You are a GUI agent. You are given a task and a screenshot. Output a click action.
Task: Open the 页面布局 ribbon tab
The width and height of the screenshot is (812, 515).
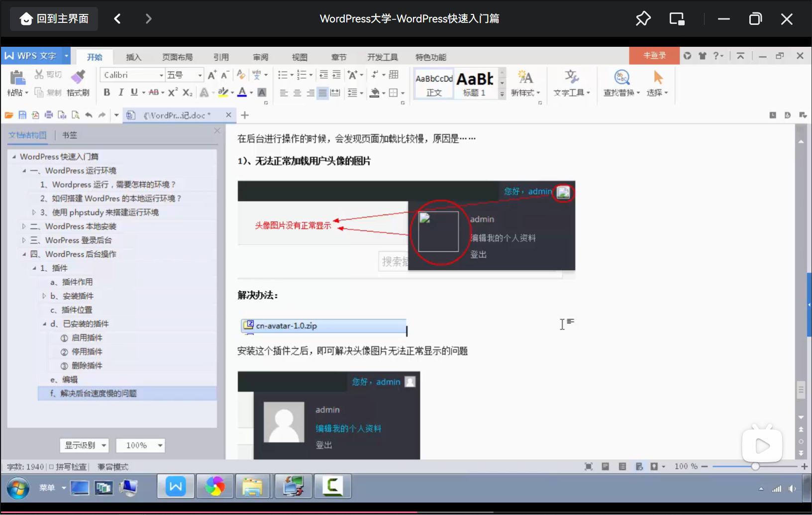tap(177, 57)
